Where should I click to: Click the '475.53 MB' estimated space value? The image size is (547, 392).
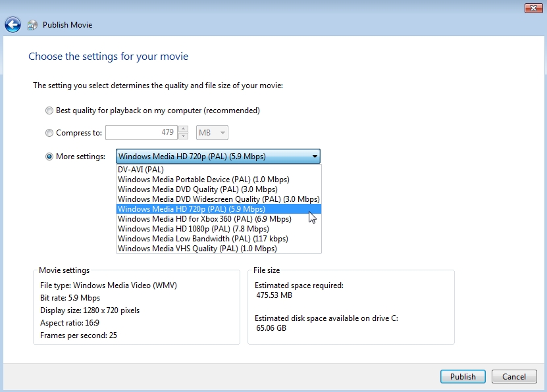pyautogui.click(x=274, y=295)
